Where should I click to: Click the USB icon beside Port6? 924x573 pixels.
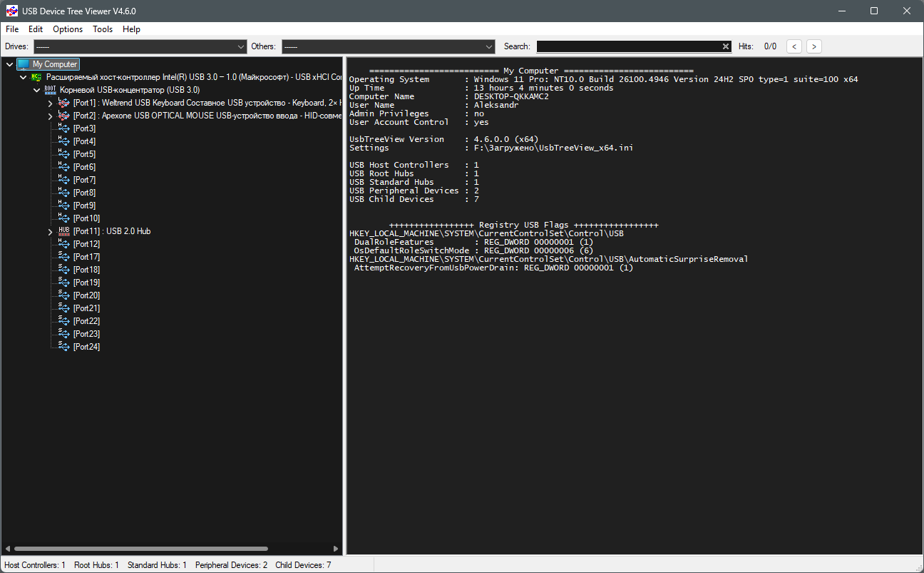point(64,167)
